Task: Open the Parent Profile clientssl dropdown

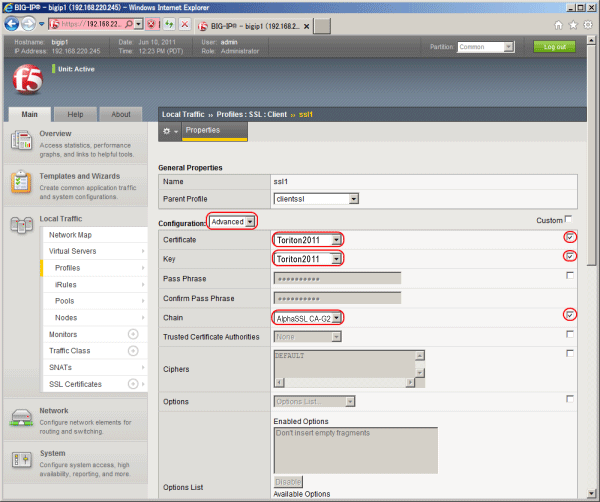Action: [x=316, y=199]
